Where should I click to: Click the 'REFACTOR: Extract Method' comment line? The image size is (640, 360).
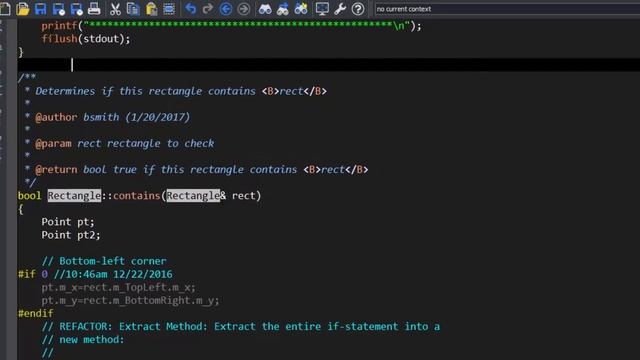click(x=241, y=326)
